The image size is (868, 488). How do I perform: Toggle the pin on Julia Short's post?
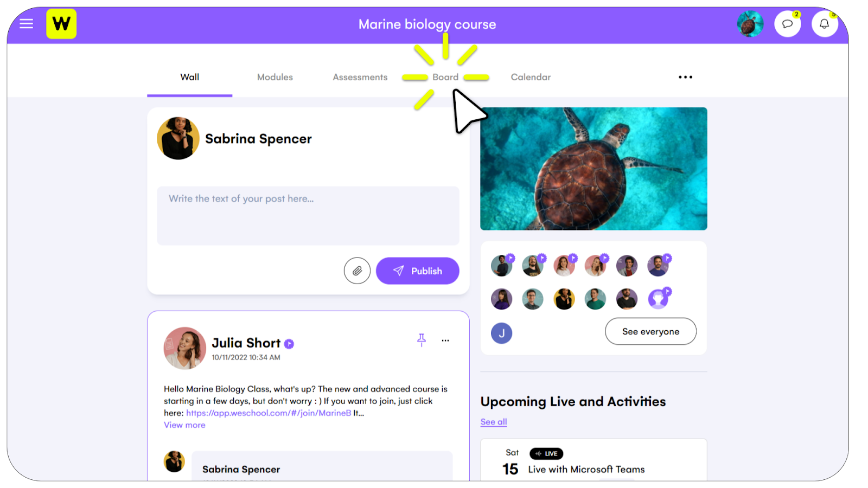tap(422, 340)
